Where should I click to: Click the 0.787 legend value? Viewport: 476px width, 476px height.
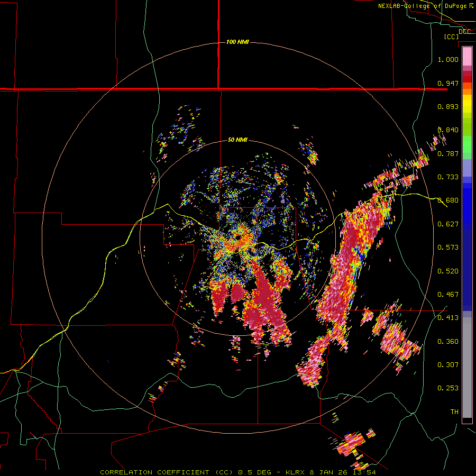point(448,153)
